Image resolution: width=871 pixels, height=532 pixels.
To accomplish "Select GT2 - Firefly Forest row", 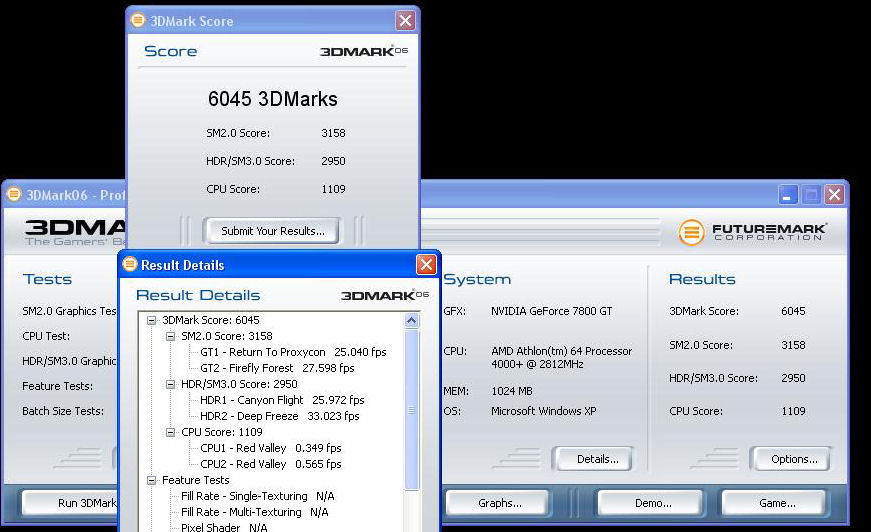I will click(277, 368).
